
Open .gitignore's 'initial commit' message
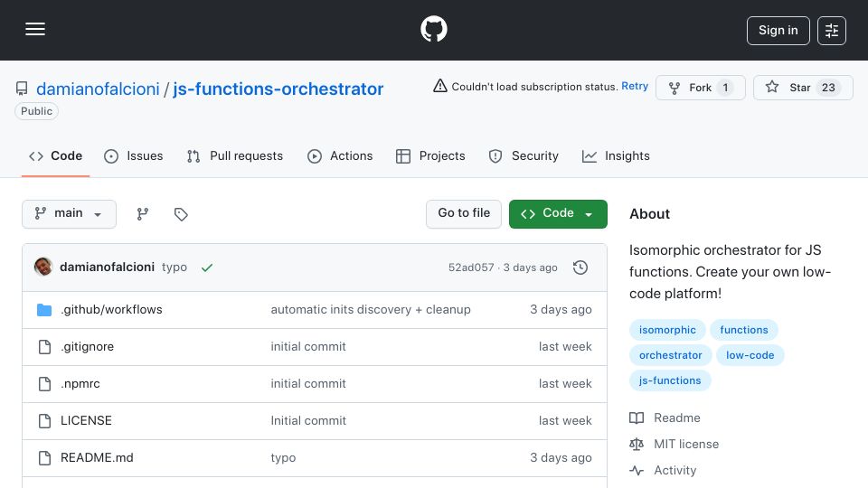(307, 346)
